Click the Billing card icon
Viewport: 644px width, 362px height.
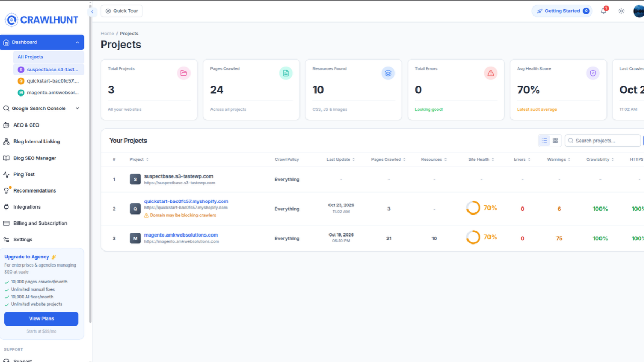[6, 223]
